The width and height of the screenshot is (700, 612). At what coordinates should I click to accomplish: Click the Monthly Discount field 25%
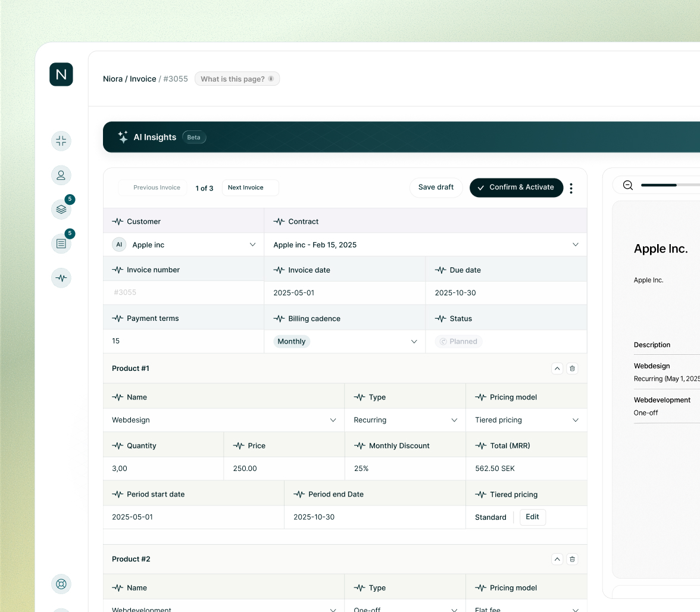pyautogui.click(x=405, y=469)
